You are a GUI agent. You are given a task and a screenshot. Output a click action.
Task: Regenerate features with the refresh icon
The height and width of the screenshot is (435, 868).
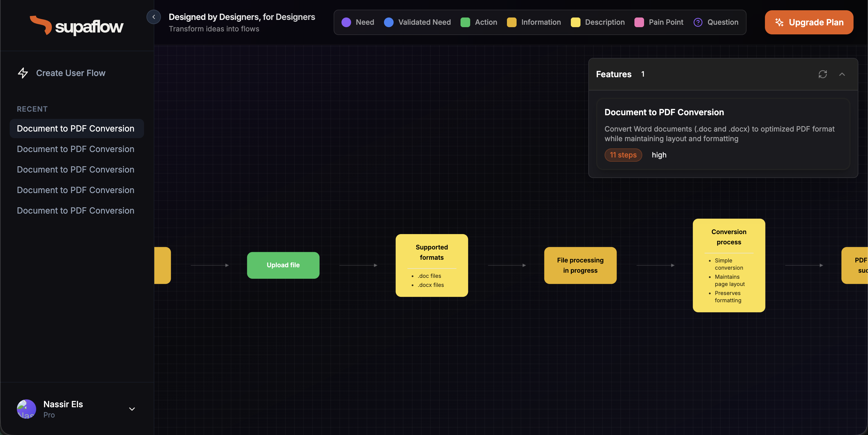[823, 74]
